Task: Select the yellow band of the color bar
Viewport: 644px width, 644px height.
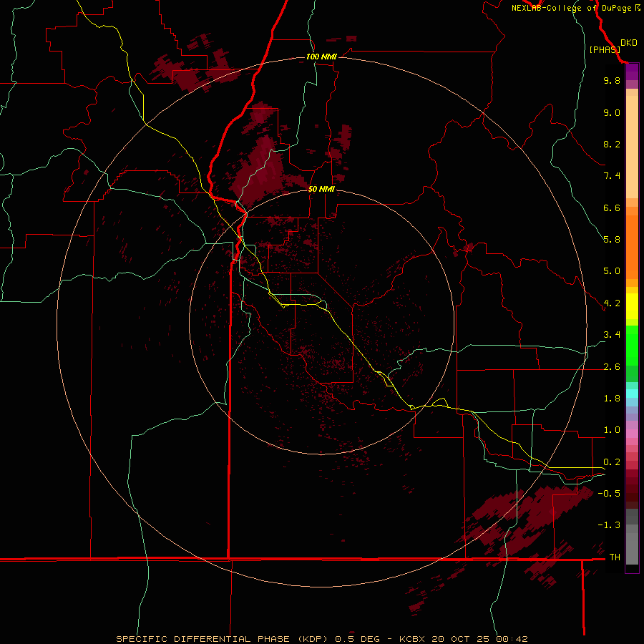Action: 632,306
